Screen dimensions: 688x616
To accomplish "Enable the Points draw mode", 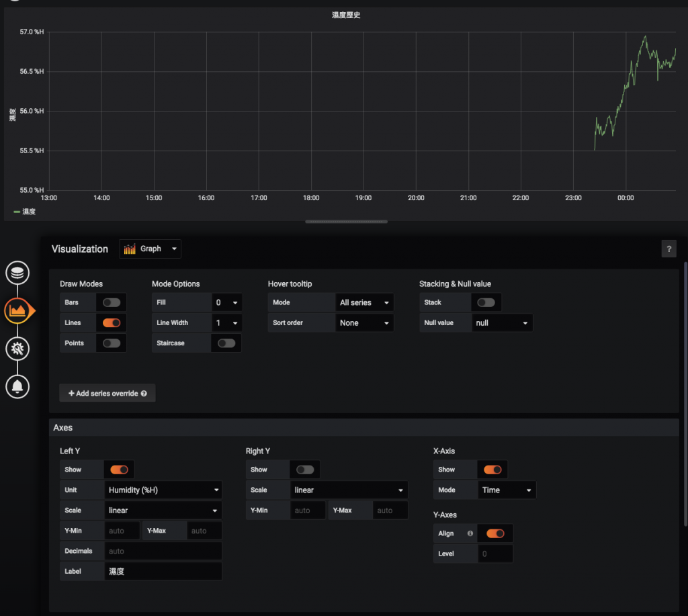I will (112, 343).
